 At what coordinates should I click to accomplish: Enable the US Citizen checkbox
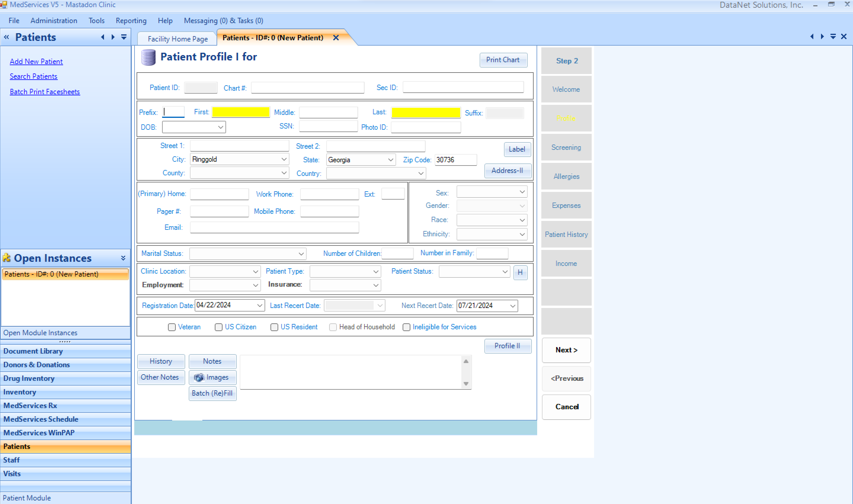click(218, 327)
